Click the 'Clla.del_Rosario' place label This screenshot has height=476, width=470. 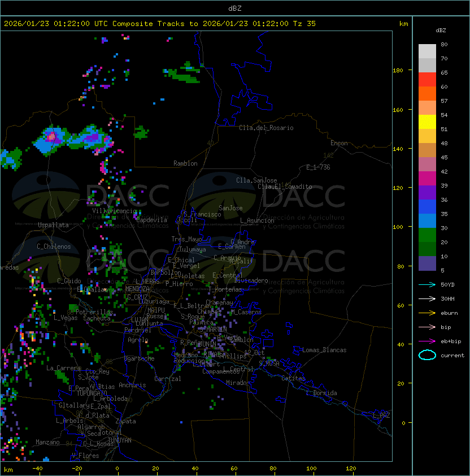266,128
